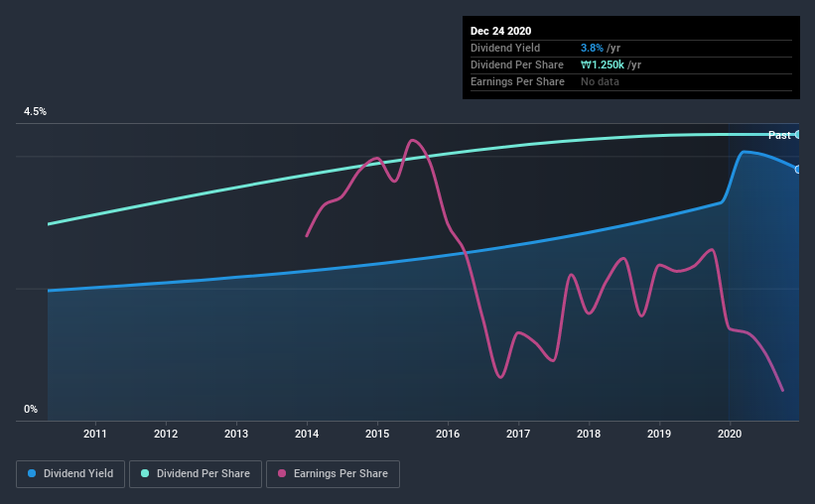Screen dimensions: 815x504
Task: Click the dividend per share end-point marker
Action: point(798,135)
